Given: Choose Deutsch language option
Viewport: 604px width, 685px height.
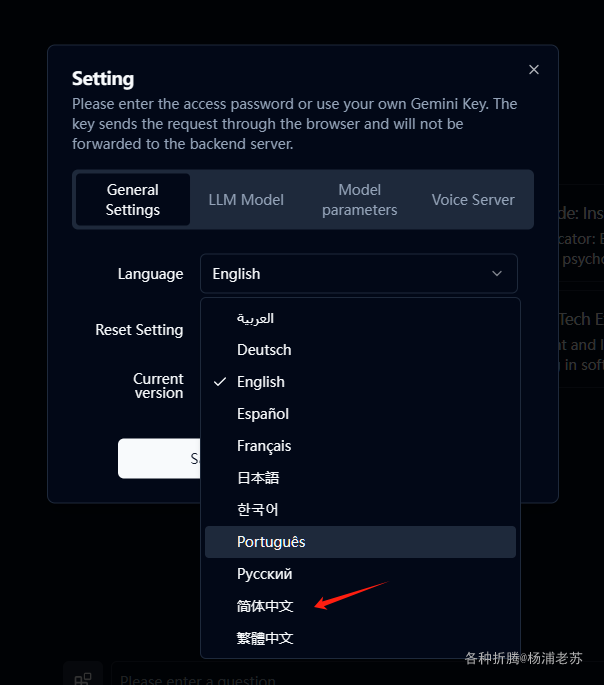Looking at the screenshot, I should coord(264,350).
